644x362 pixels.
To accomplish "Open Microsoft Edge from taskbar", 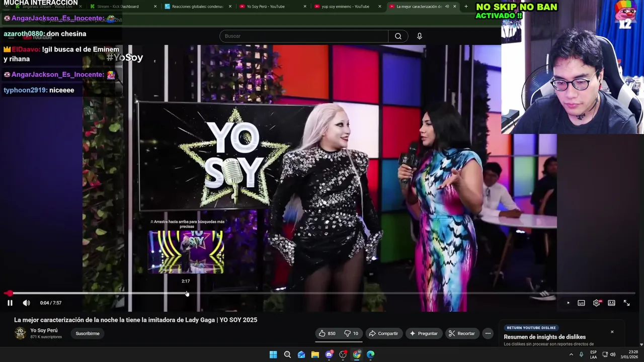I will coord(371,354).
